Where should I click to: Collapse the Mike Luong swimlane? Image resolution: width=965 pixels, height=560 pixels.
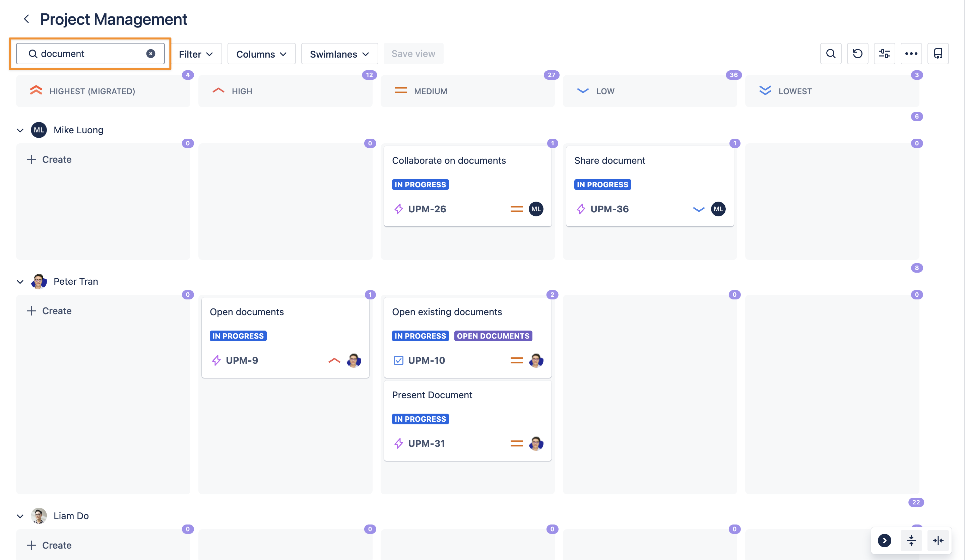[20, 130]
